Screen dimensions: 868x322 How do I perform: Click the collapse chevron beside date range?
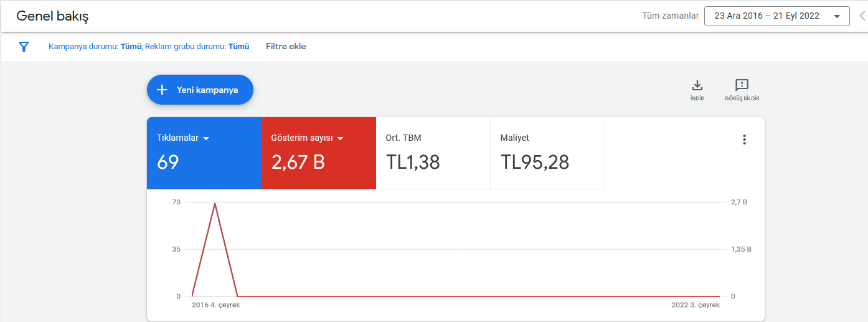pyautogui.click(x=862, y=16)
